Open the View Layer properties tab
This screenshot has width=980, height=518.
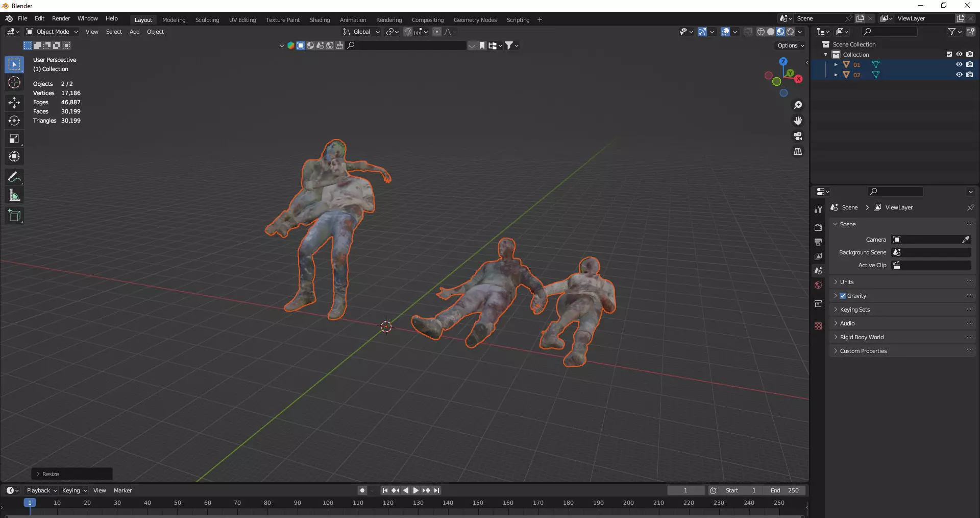818,256
